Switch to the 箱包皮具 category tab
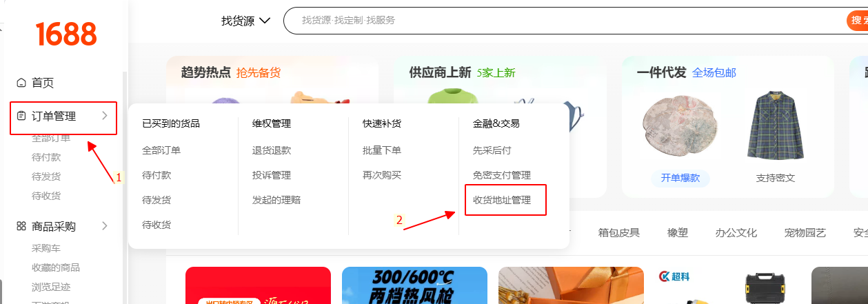Screen dimensions: 868x304 click(619, 232)
